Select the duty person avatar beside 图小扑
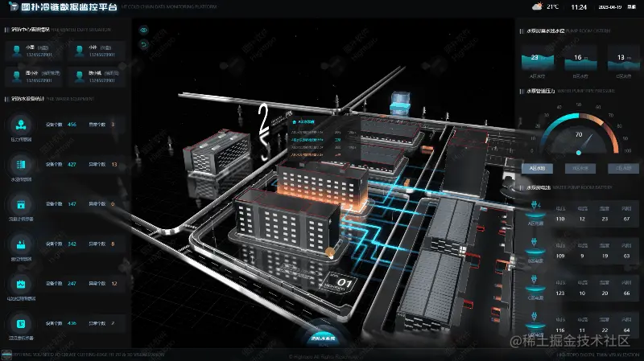The height and width of the screenshot is (361, 644). point(17,76)
